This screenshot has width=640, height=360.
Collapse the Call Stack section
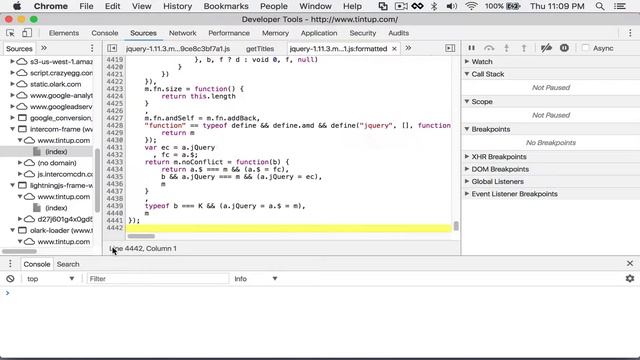[467, 74]
